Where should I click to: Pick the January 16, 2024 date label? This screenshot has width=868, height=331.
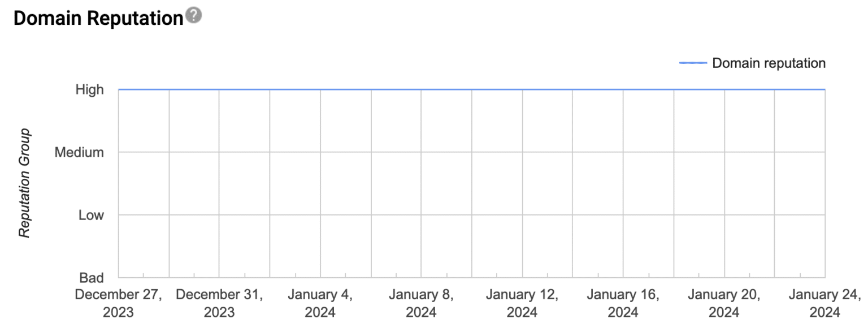pyautogui.click(x=623, y=303)
